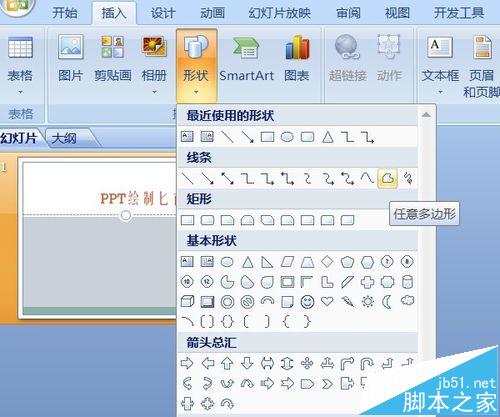Switch to the 设计 tab
The image size is (500, 417).
tap(163, 13)
